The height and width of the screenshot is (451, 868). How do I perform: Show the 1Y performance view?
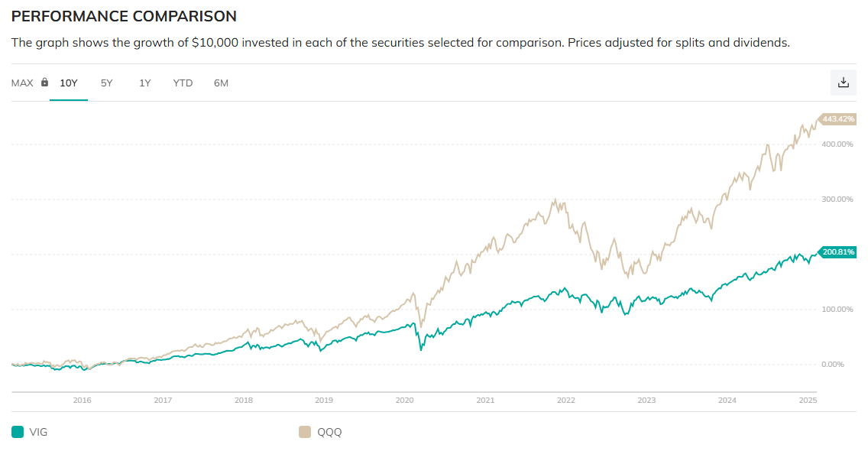pos(145,83)
